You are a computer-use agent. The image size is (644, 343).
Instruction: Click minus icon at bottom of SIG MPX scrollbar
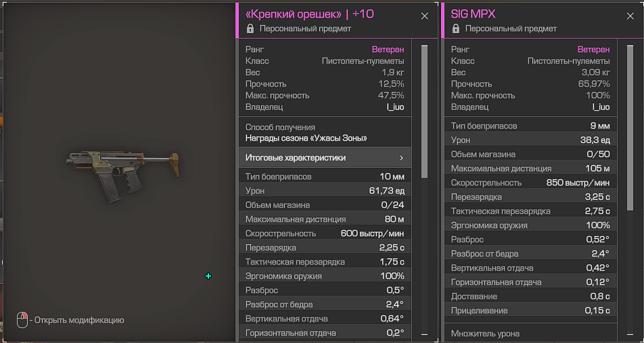coord(630,334)
